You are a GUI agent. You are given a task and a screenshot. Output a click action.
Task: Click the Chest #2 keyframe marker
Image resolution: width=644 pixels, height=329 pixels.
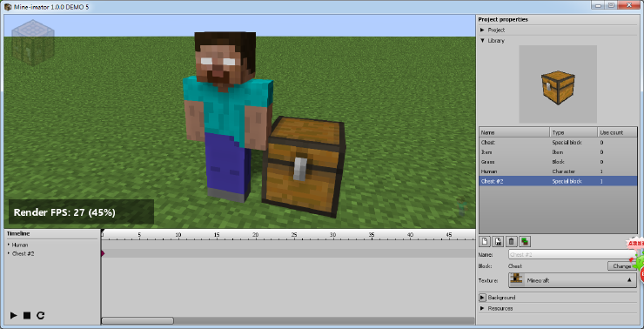point(103,253)
